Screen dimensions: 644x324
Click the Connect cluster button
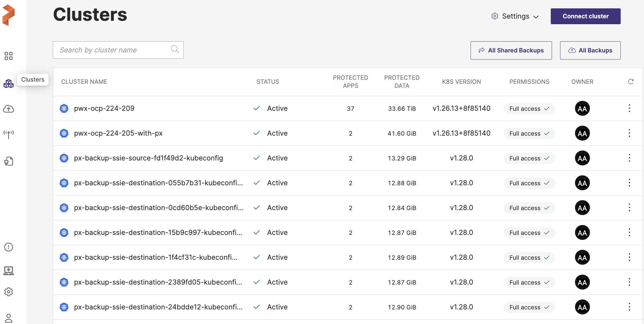coord(585,16)
